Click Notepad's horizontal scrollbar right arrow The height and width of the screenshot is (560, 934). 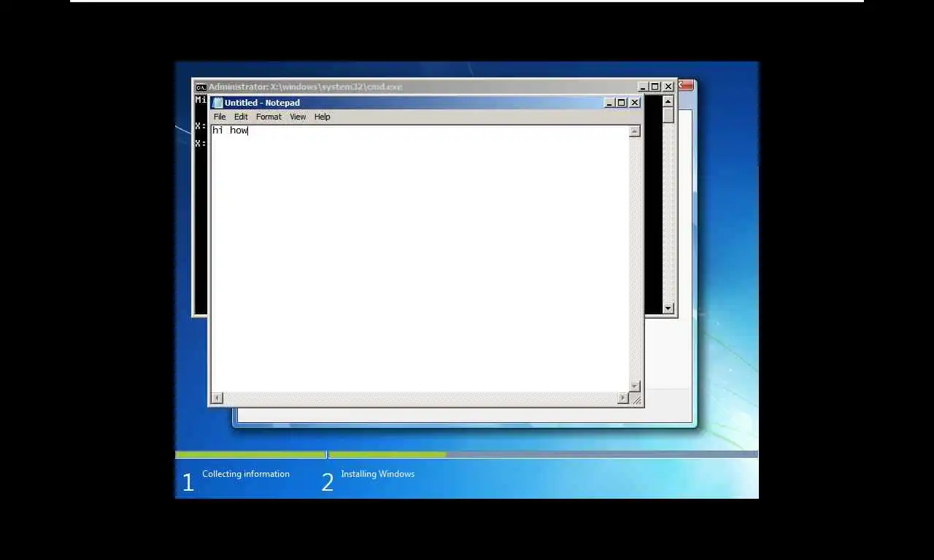(622, 398)
